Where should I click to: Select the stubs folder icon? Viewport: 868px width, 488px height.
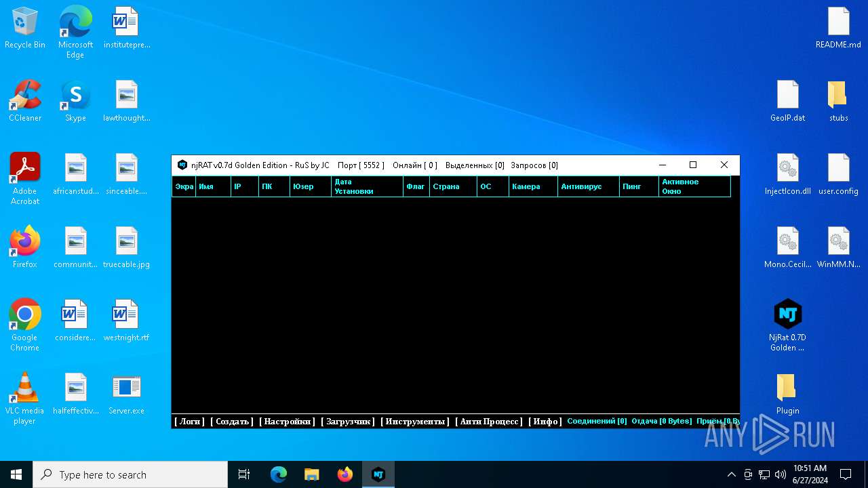coord(838,102)
